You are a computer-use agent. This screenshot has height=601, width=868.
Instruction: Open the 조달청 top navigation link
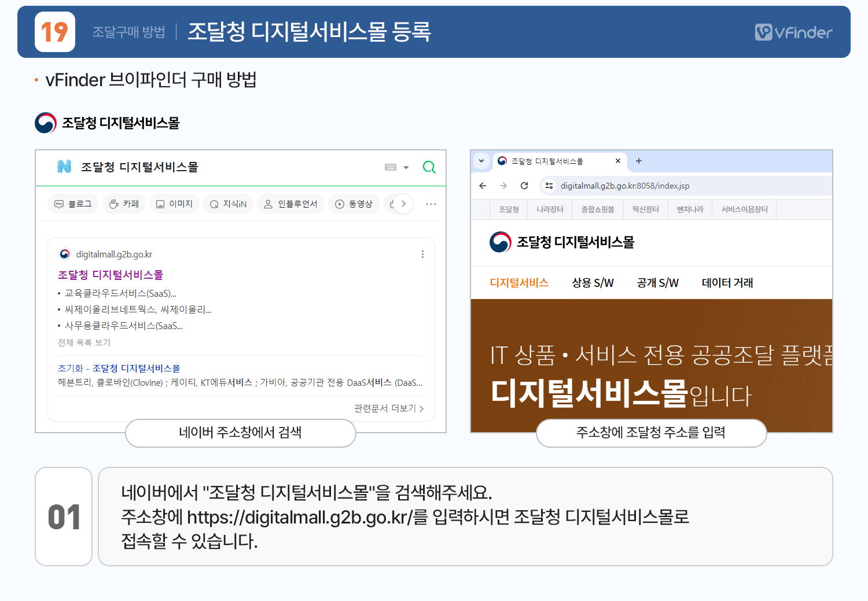click(509, 209)
